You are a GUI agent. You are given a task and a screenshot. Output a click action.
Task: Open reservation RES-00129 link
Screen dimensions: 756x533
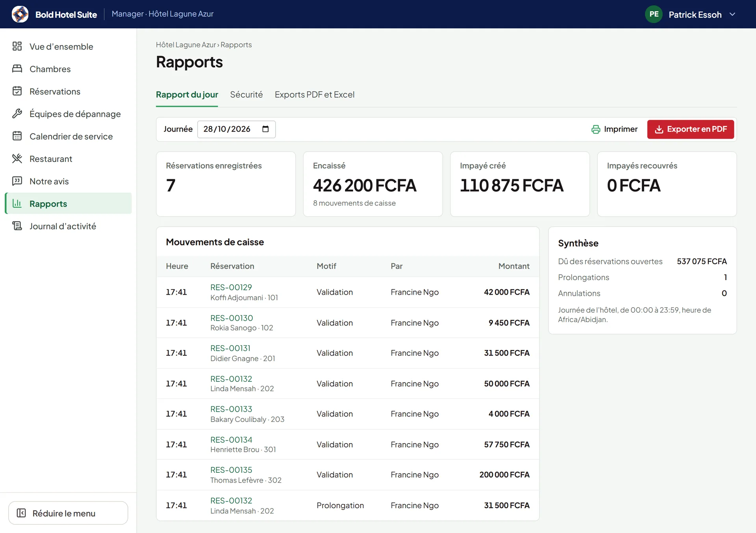231,287
